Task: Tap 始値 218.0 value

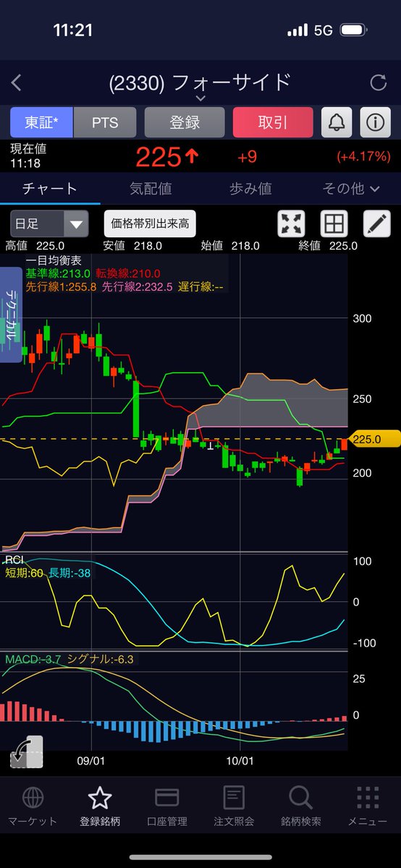Action: pos(231,245)
